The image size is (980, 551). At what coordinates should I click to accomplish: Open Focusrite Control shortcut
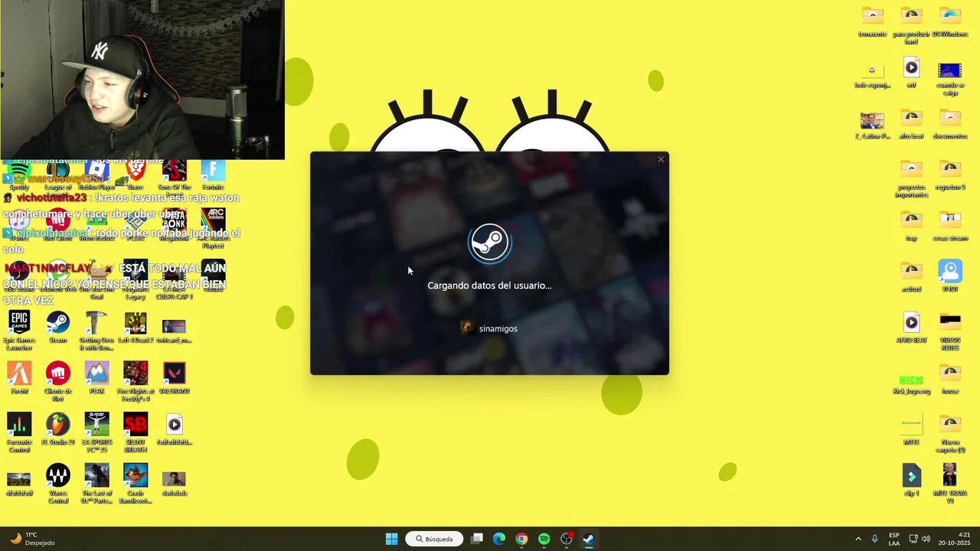(19, 432)
